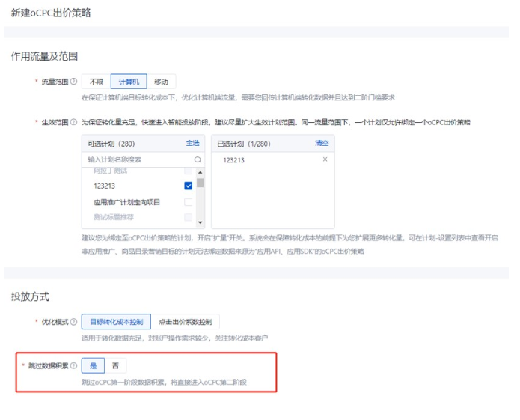This screenshot has height=420, width=520.
Task: Open the 跳过数据积累 help tooltip icon
Action: [74, 365]
